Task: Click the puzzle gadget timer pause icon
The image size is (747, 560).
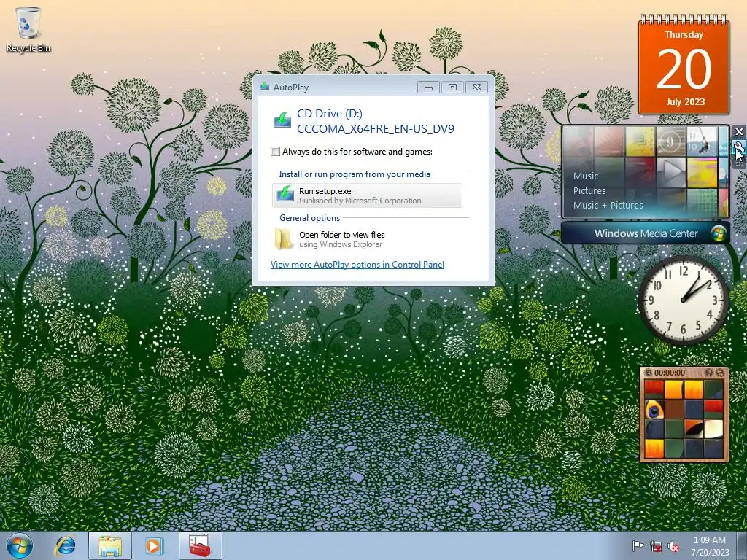Action: coord(648,373)
